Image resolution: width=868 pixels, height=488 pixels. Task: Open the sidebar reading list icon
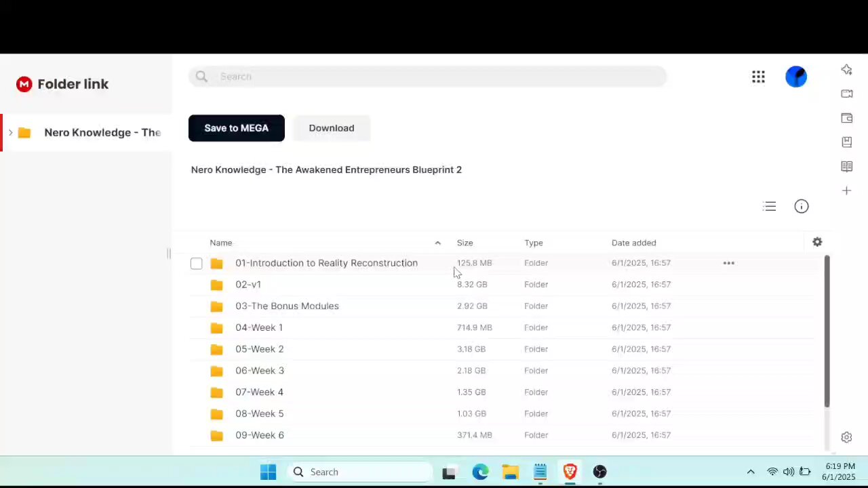(x=847, y=167)
